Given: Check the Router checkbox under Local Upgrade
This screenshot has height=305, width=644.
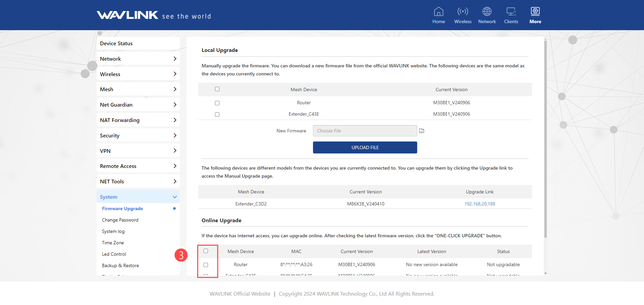Looking at the screenshot, I should [217, 103].
